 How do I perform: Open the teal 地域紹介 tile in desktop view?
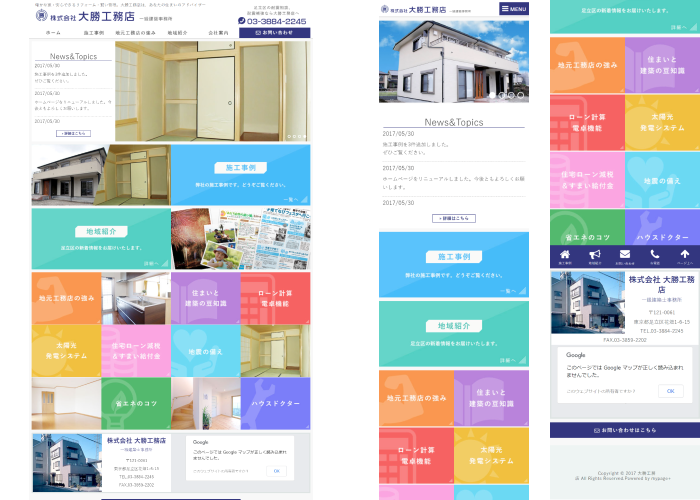pos(101,239)
